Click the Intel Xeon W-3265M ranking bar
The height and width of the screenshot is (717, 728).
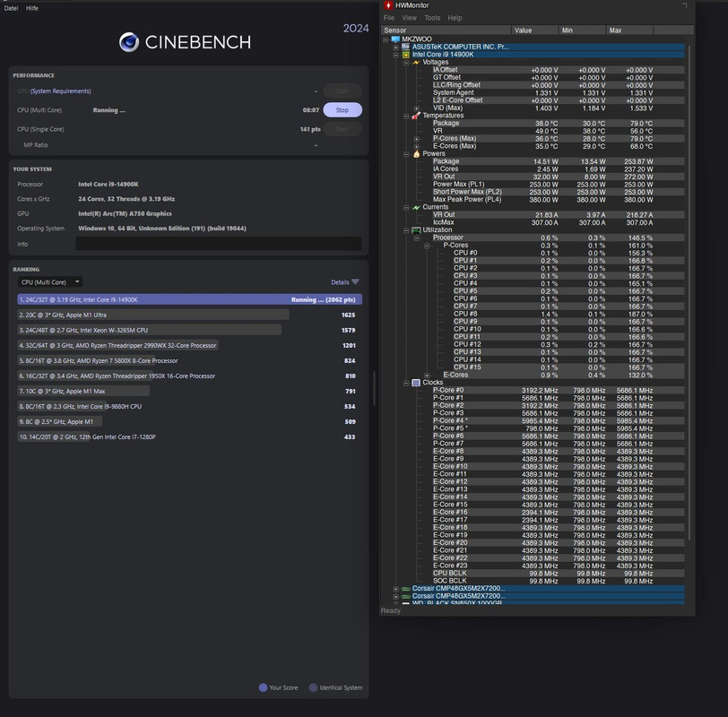pos(149,330)
